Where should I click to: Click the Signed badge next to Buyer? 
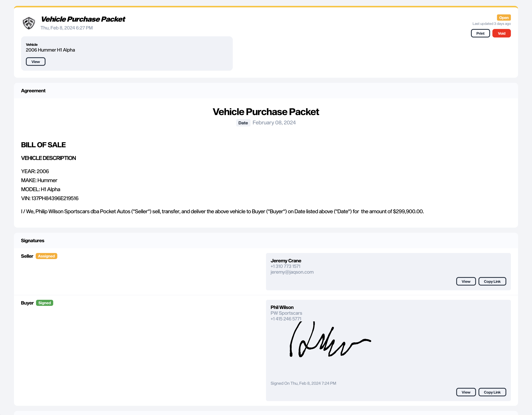[45, 303]
